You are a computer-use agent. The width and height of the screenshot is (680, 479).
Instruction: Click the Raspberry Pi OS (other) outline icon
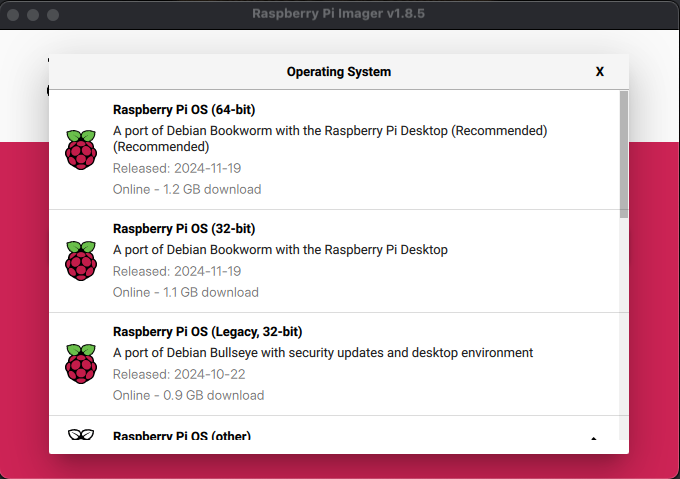coord(81,434)
